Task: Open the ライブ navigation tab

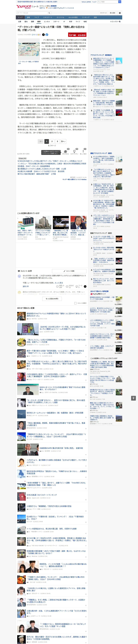Action: pyautogui.click(x=37, y=17)
